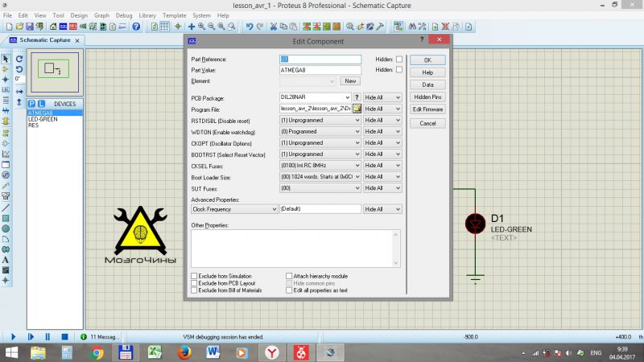This screenshot has height=362, width=644.
Task: Click the Part Value ATMEGA8 field
Action: click(320, 70)
